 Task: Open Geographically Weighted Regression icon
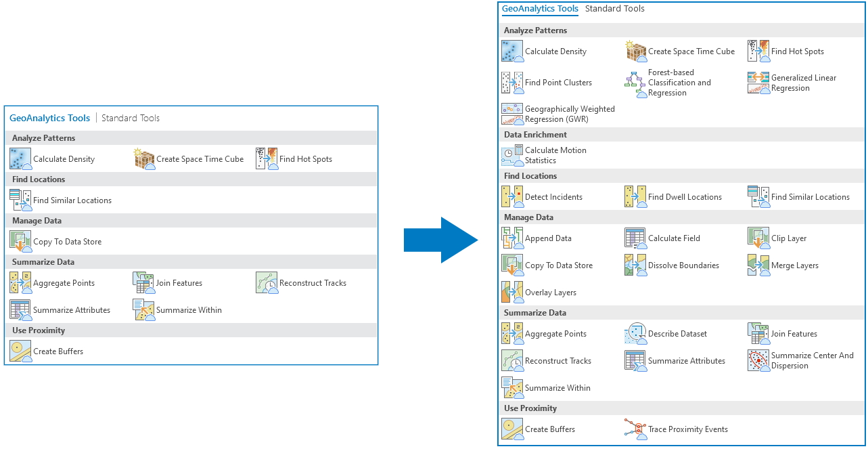pyautogui.click(x=512, y=114)
